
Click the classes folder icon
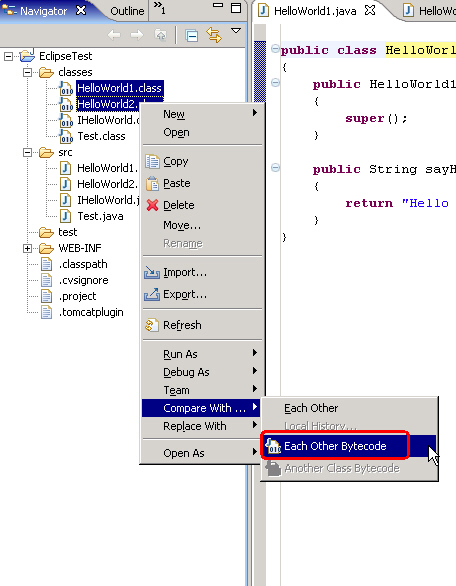click(x=46, y=72)
